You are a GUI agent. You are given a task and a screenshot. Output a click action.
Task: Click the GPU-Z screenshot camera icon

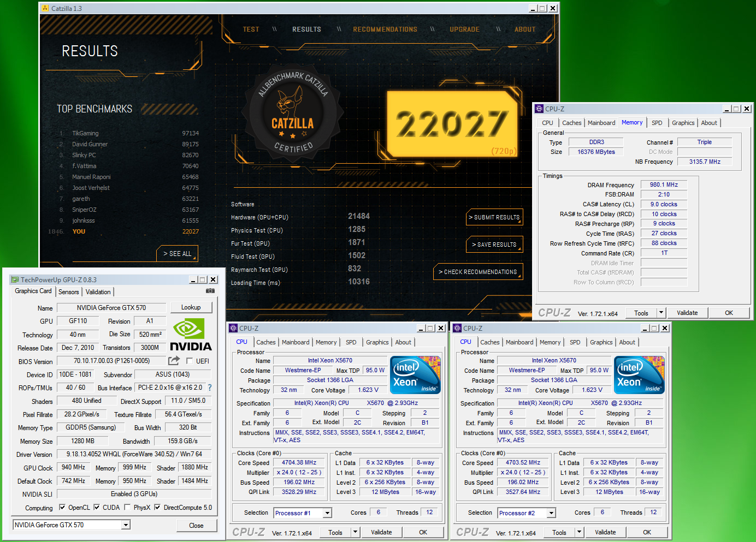click(x=210, y=291)
